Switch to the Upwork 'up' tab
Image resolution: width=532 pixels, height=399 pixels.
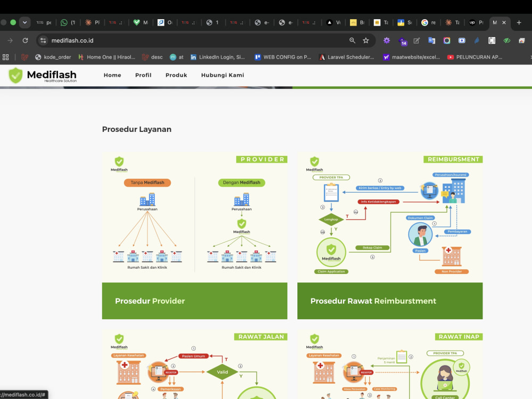click(476, 22)
